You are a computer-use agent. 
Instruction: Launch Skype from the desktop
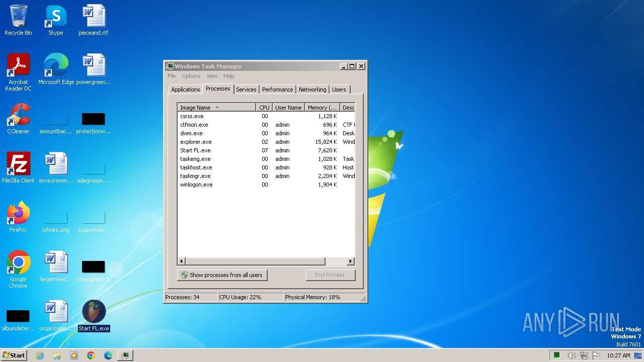(x=56, y=20)
